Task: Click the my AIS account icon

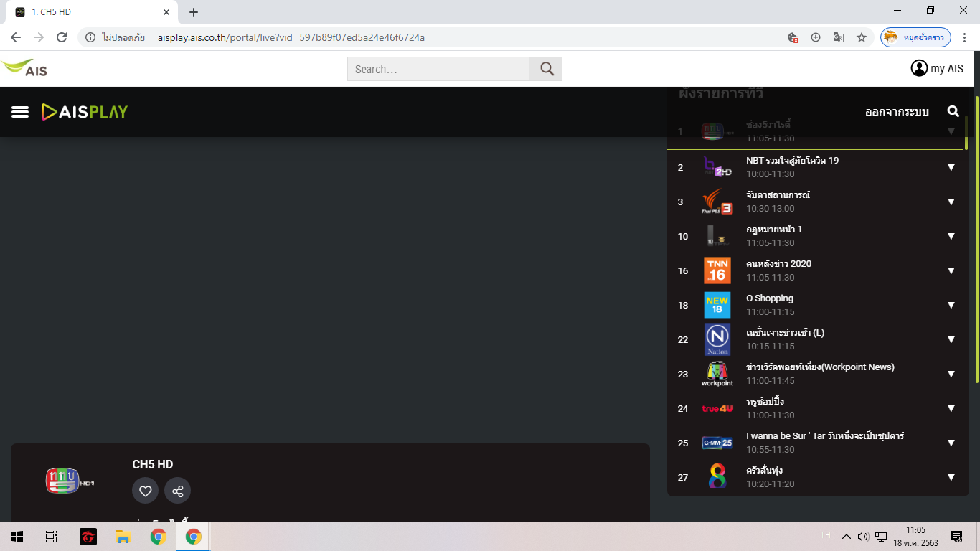Action: 919,68
